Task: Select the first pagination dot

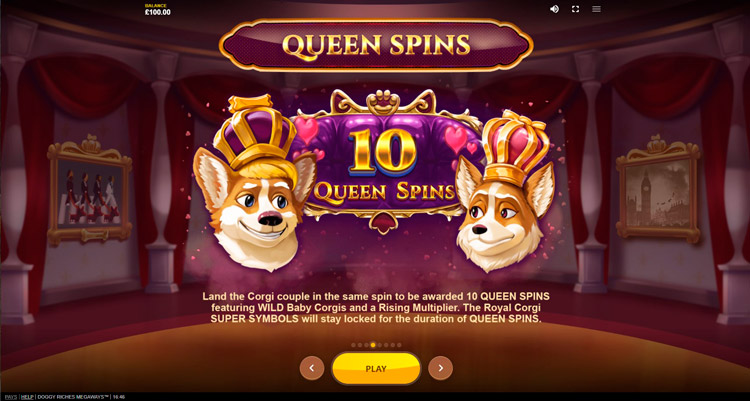Action: [353, 345]
